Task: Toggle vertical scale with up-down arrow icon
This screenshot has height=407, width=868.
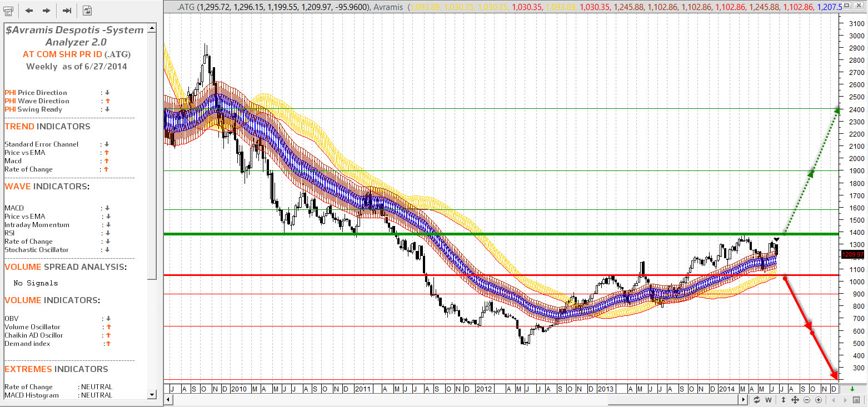Action: (x=783, y=400)
